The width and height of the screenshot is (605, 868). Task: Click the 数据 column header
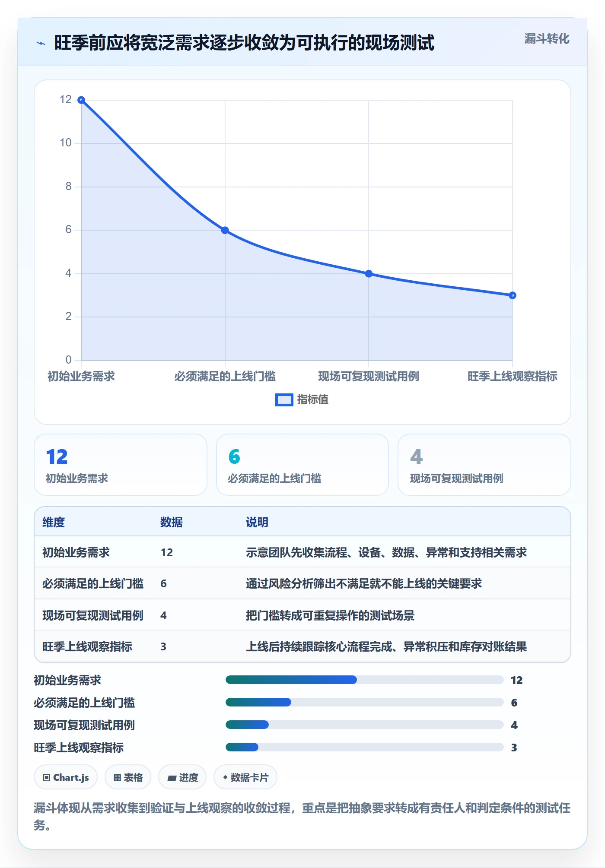pos(172,523)
